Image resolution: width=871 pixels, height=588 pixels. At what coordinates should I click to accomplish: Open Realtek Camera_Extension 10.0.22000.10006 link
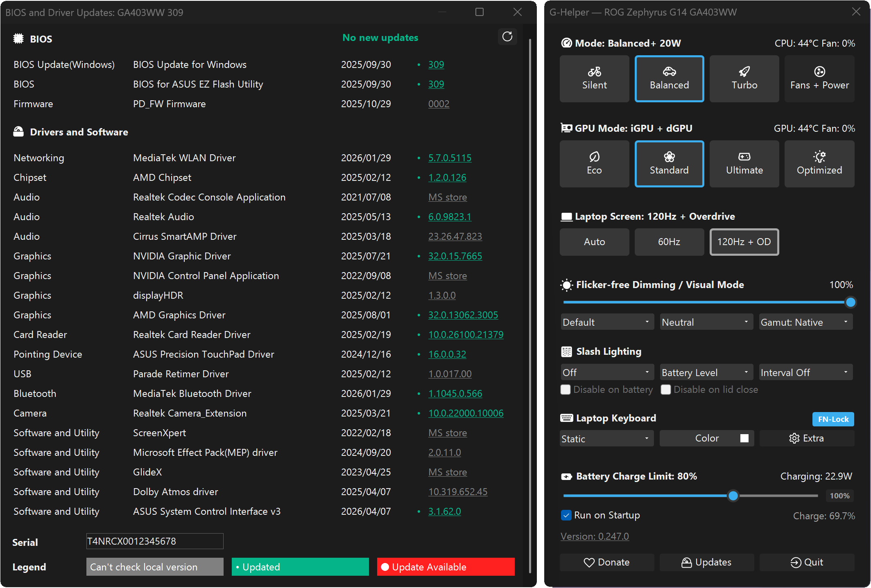[x=466, y=413]
